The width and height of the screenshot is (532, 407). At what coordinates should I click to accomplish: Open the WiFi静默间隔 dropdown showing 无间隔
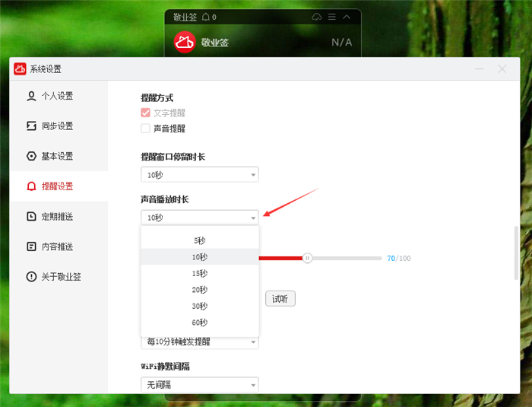coord(200,385)
